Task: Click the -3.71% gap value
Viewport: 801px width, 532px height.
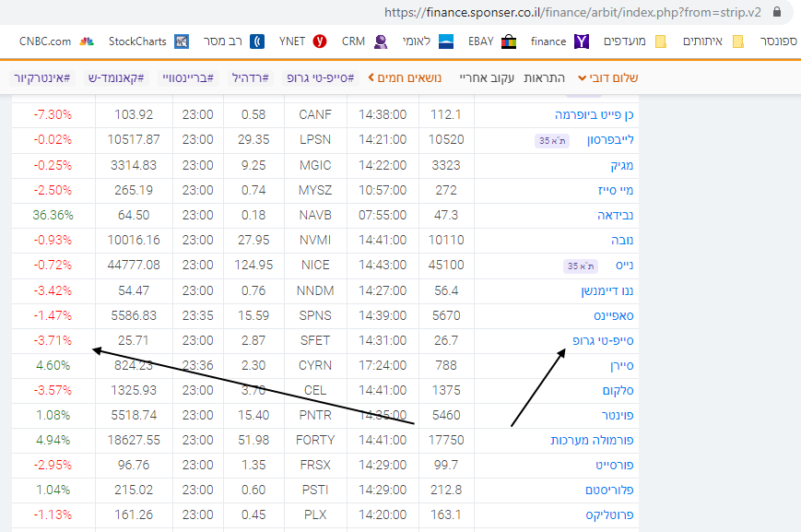Action: click(x=53, y=340)
